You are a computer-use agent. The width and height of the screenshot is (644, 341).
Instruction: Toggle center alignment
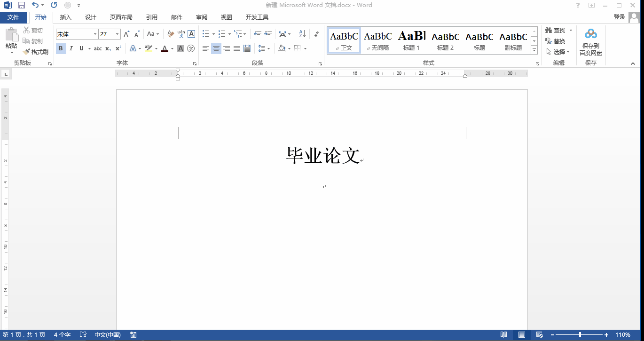click(x=216, y=48)
